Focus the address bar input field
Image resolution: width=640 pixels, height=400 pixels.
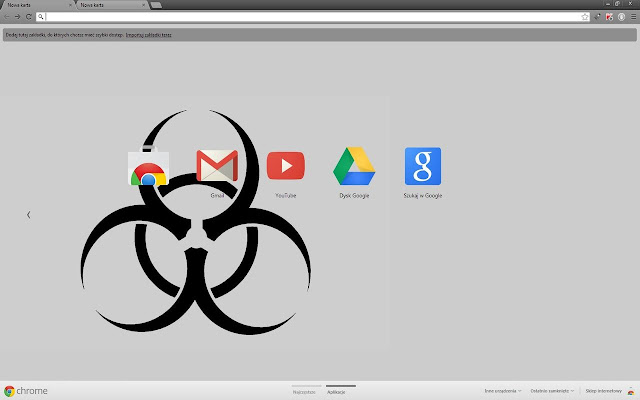pyautogui.click(x=313, y=17)
